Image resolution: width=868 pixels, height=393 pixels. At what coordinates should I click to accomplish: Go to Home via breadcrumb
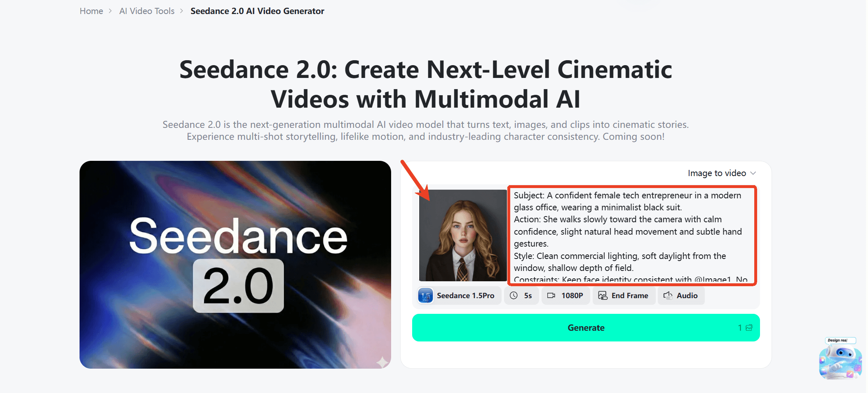(x=91, y=11)
